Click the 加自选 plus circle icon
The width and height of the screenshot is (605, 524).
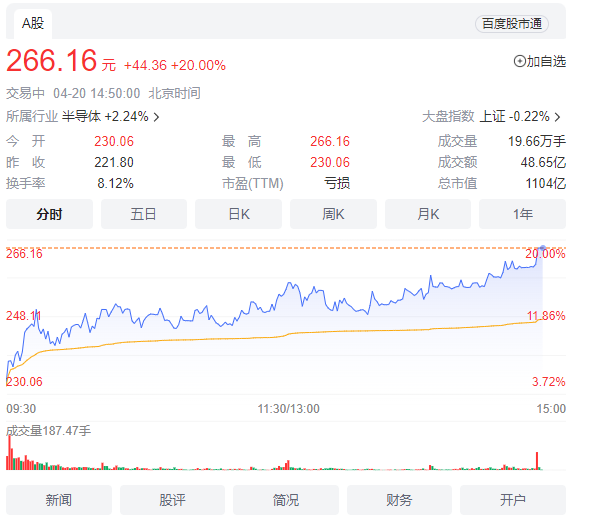pyautogui.click(x=519, y=61)
